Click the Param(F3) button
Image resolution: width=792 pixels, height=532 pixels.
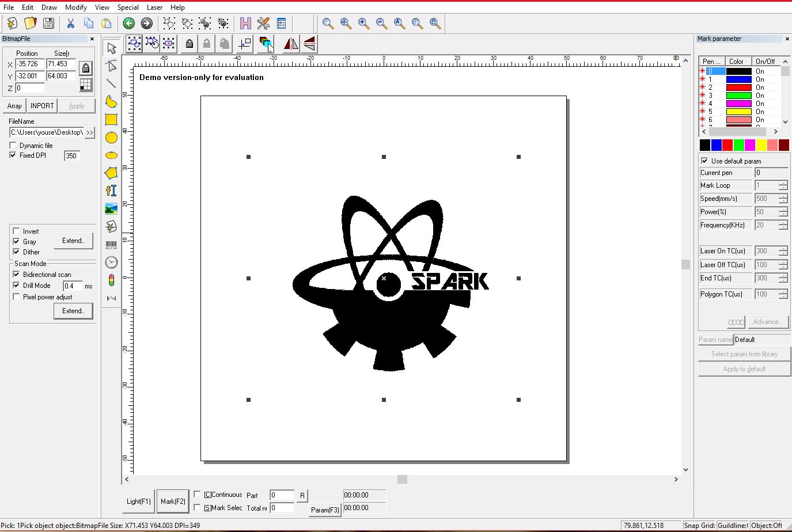pyautogui.click(x=325, y=510)
